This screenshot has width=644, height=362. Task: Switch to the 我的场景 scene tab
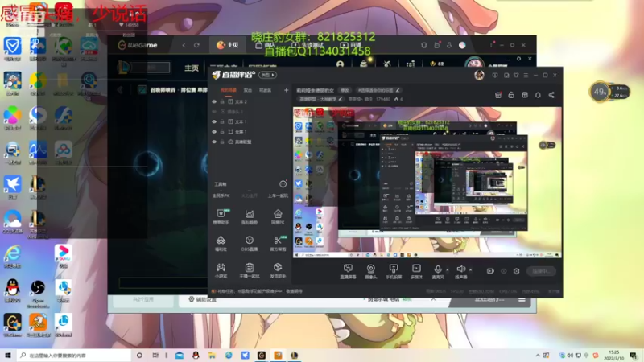click(x=229, y=90)
